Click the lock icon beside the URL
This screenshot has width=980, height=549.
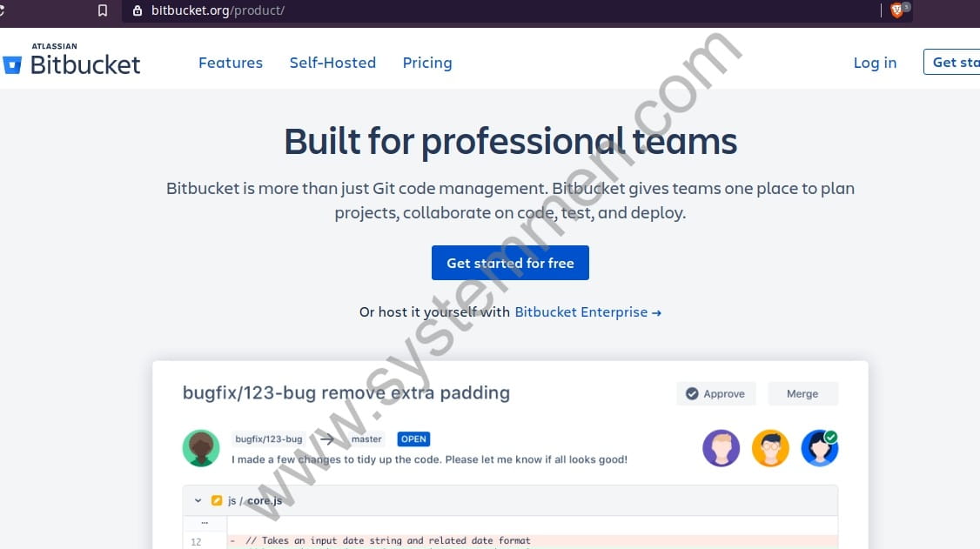click(x=138, y=10)
